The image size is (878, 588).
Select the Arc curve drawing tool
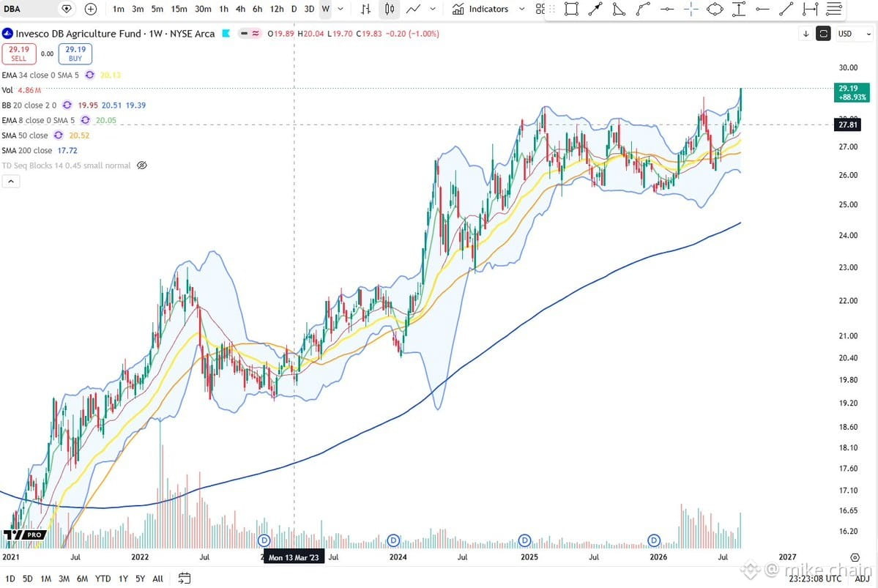click(643, 9)
